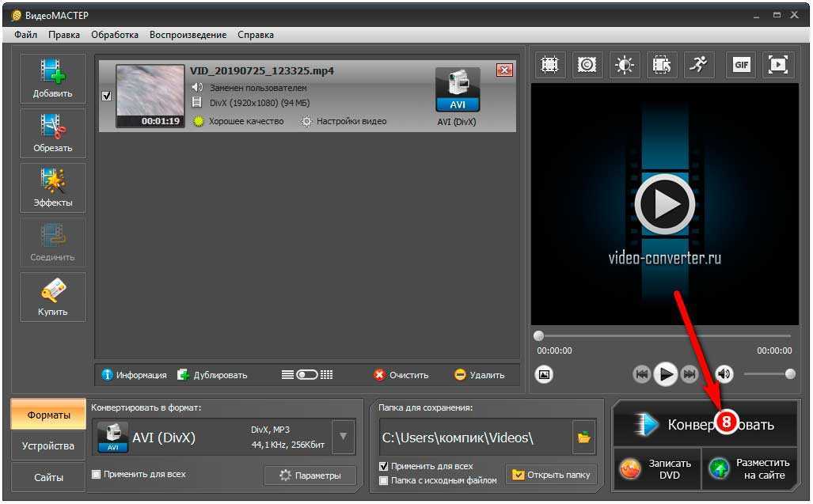The width and height of the screenshot is (813, 504).
Task: Click the audio track speaker icon
Action: [x=197, y=87]
